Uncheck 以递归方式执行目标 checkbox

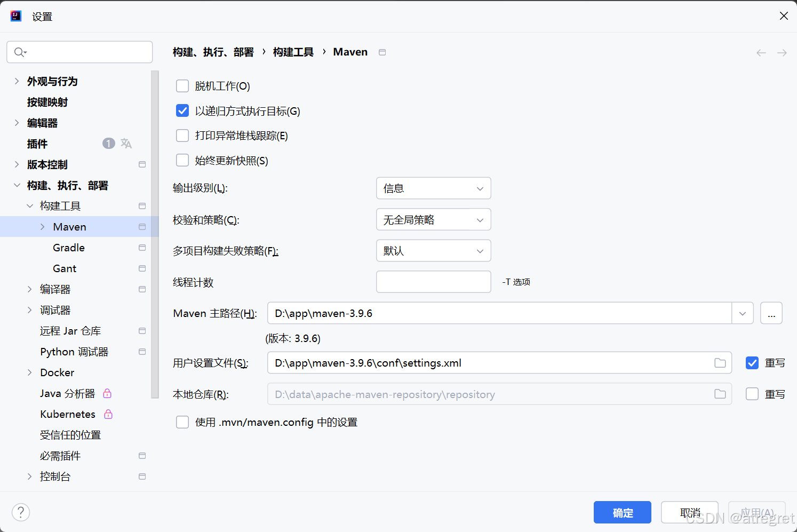tap(182, 110)
